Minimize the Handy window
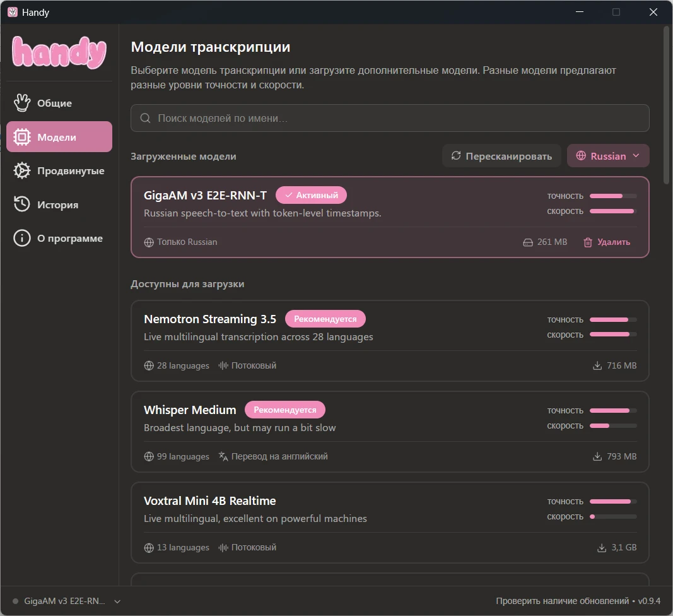 pos(580,12)
